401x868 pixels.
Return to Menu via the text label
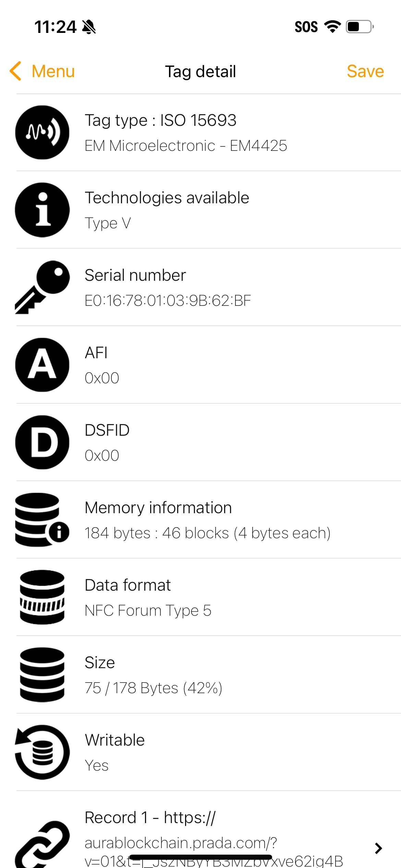53,71
